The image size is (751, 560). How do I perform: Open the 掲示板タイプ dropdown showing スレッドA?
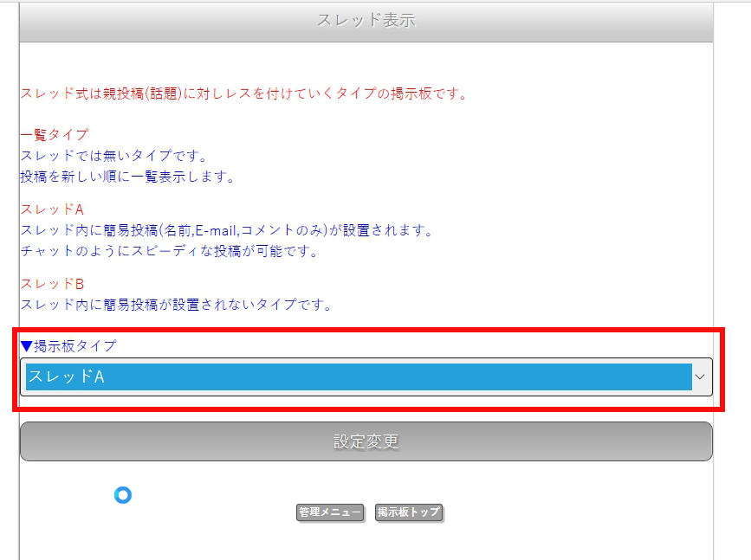pyautogui.click(x=366, y=377)
